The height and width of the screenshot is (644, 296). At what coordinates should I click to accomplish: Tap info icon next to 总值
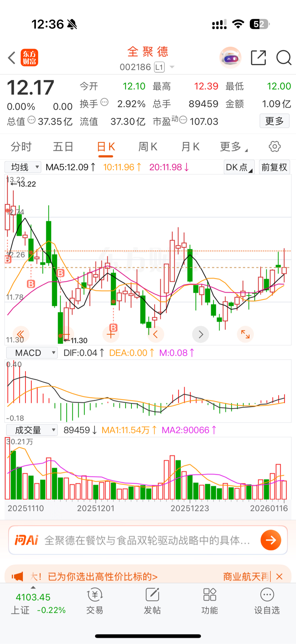pos(32,120)
